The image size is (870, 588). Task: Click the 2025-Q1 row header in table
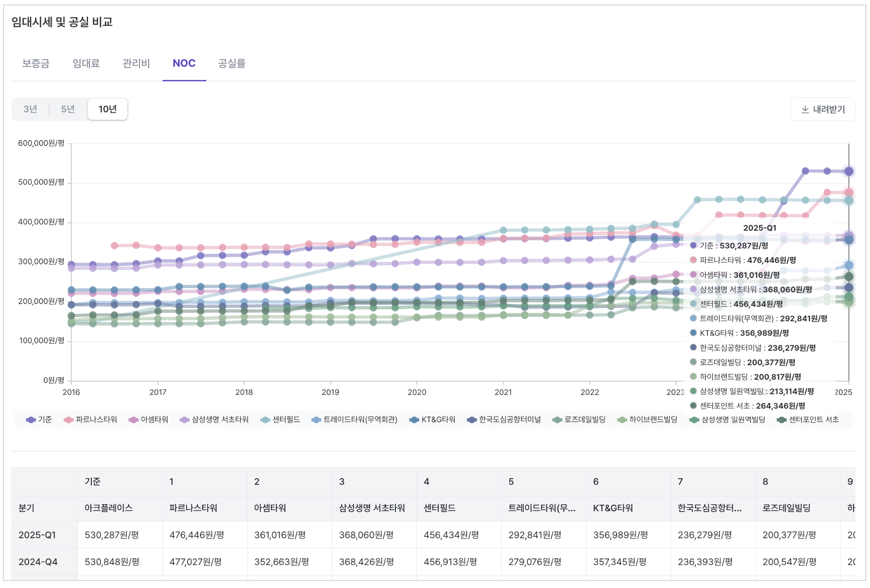point(37,535)
